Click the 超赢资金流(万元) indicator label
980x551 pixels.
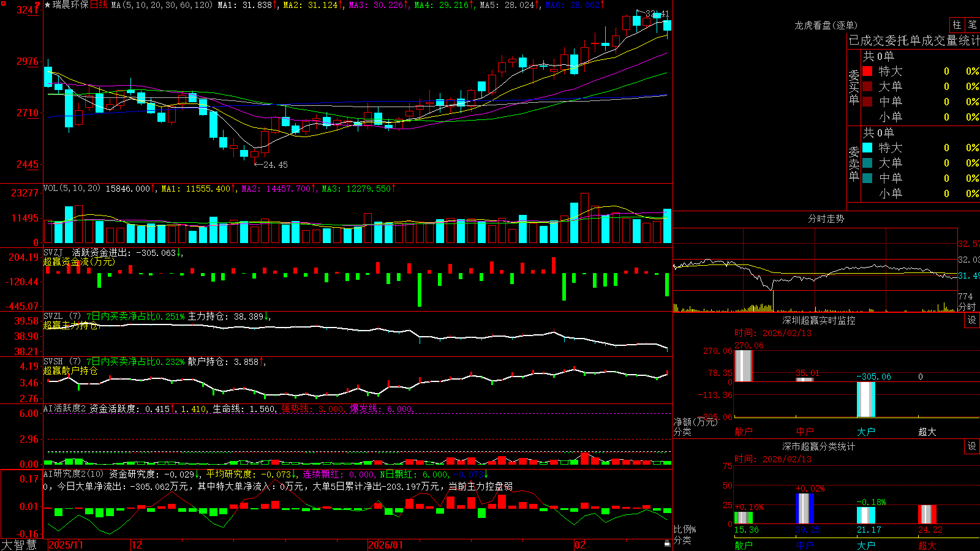pos(79,261)
